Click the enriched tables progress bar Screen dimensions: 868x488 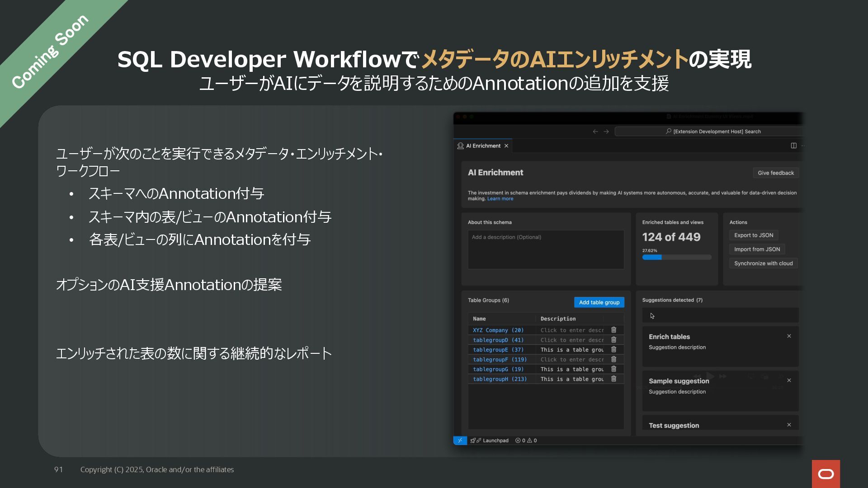coord(677,258)
